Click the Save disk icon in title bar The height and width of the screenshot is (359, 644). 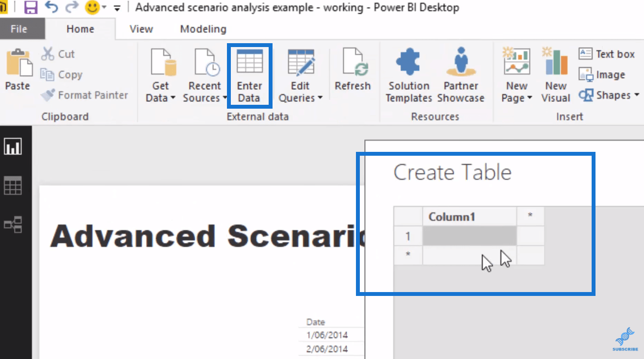point(31,7)
